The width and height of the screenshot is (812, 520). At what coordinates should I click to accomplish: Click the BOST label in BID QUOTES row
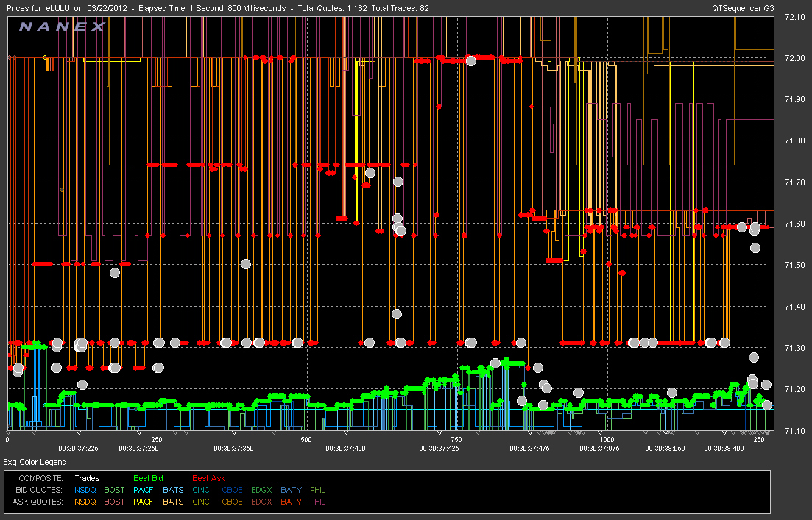pos(114,490)
